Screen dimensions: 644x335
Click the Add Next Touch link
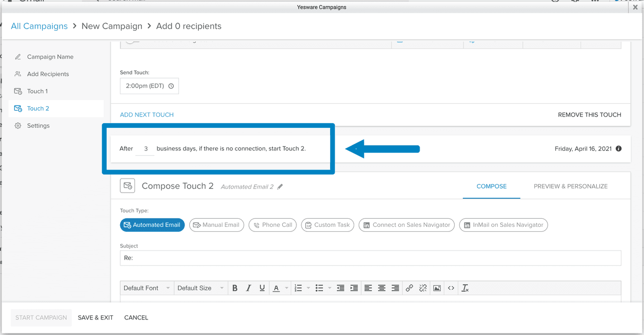coord(147,115)
